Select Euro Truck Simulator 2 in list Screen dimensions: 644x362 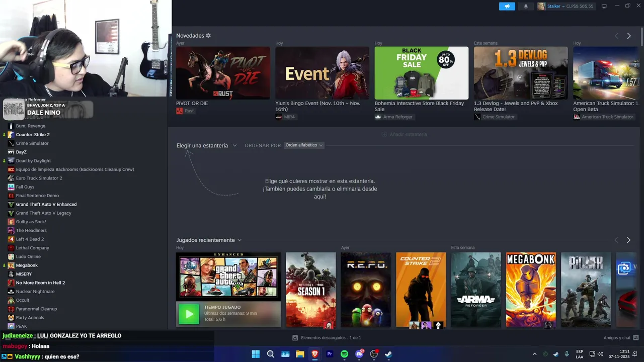[x=39, y=178]
